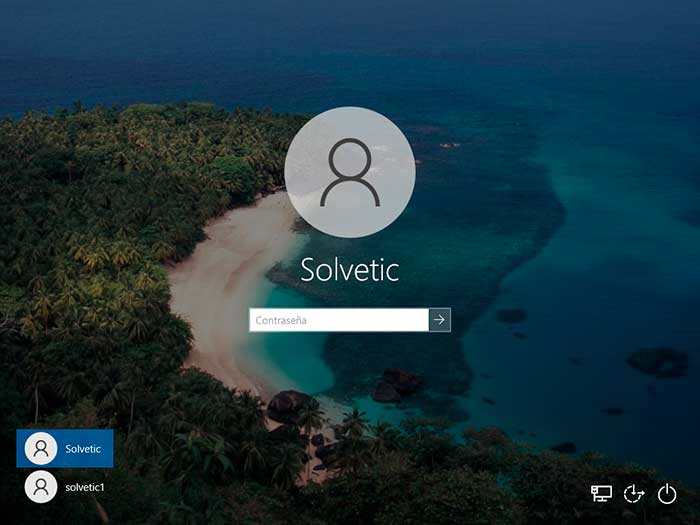Sign in using the arrow button
Screen dimensions: 700x525
click(440, 320)
